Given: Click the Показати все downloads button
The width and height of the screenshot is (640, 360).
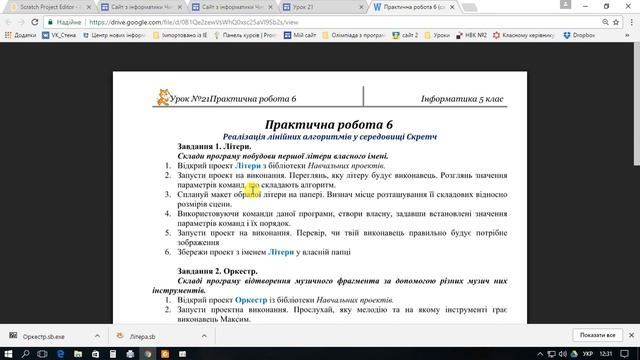Looking at the screenshot, I should pyautogui.click(x=597, y=335).
